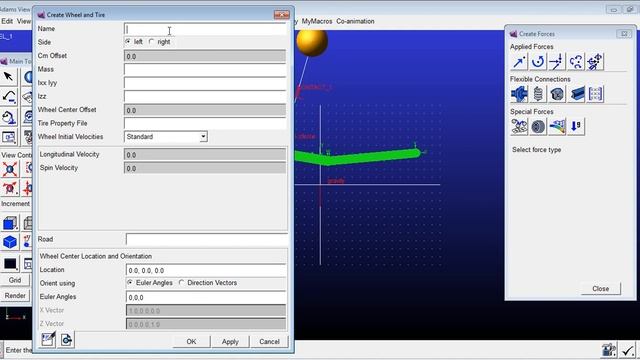Choose the three-component torque vector tool
This screenshot has height=360, width=640.
[576, 62]
